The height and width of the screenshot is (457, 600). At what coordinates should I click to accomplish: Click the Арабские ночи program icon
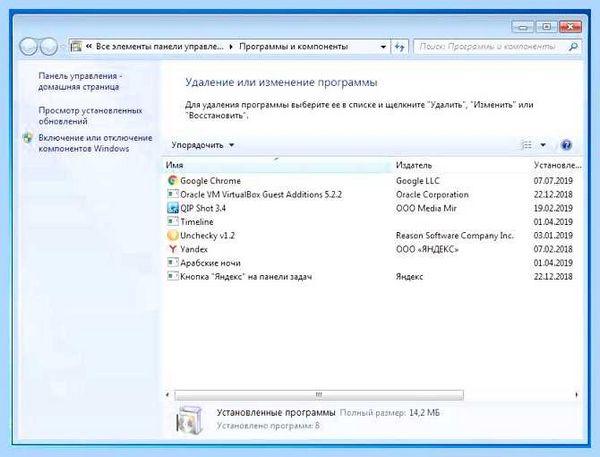click(x=173, y=263)
